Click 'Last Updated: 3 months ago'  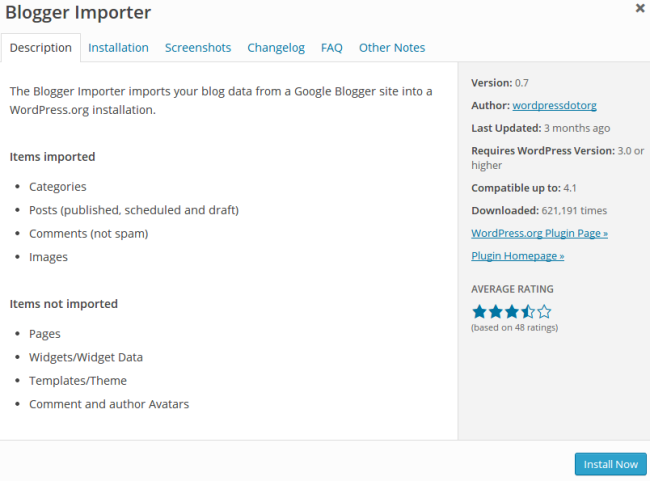coord(541,128)
